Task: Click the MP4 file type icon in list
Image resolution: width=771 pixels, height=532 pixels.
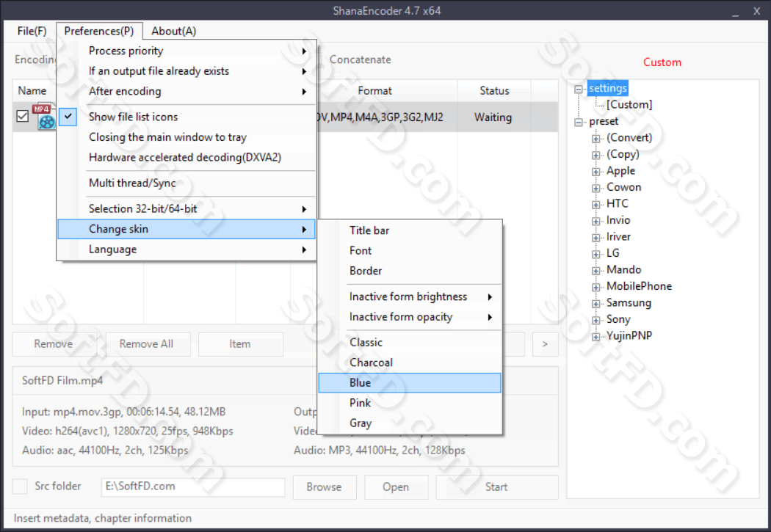Action: [x=44, y=117]
